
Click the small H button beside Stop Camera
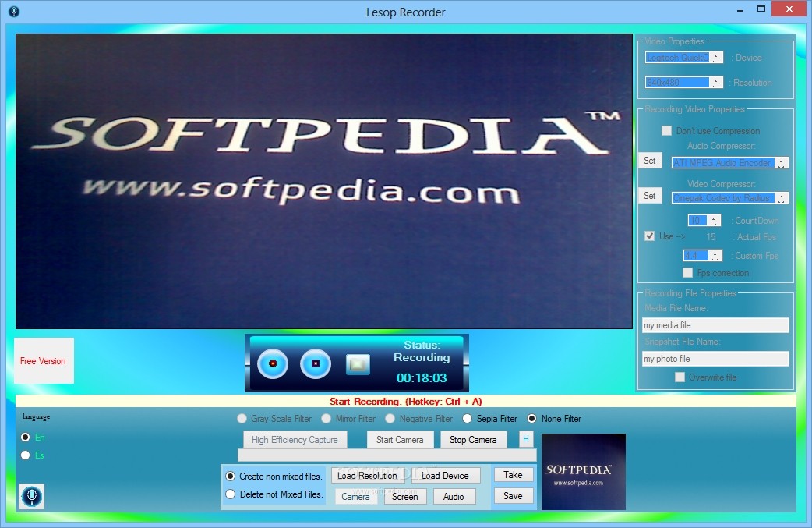(526, 439)
